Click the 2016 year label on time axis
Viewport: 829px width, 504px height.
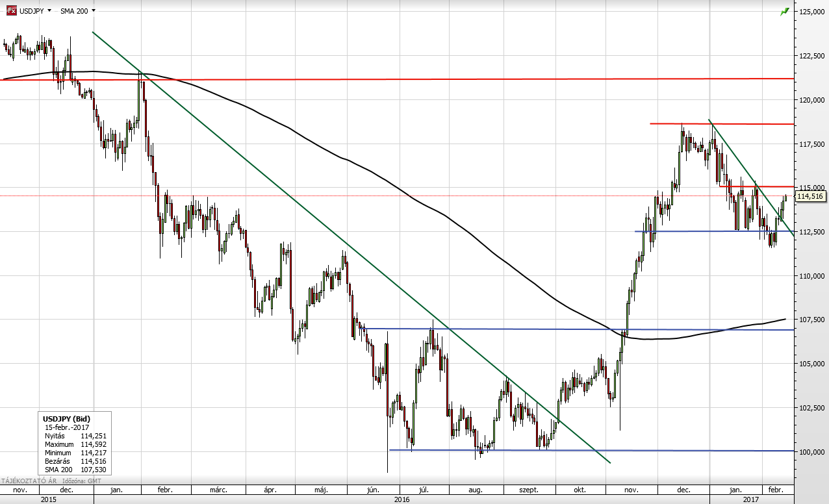coord(402,499)
